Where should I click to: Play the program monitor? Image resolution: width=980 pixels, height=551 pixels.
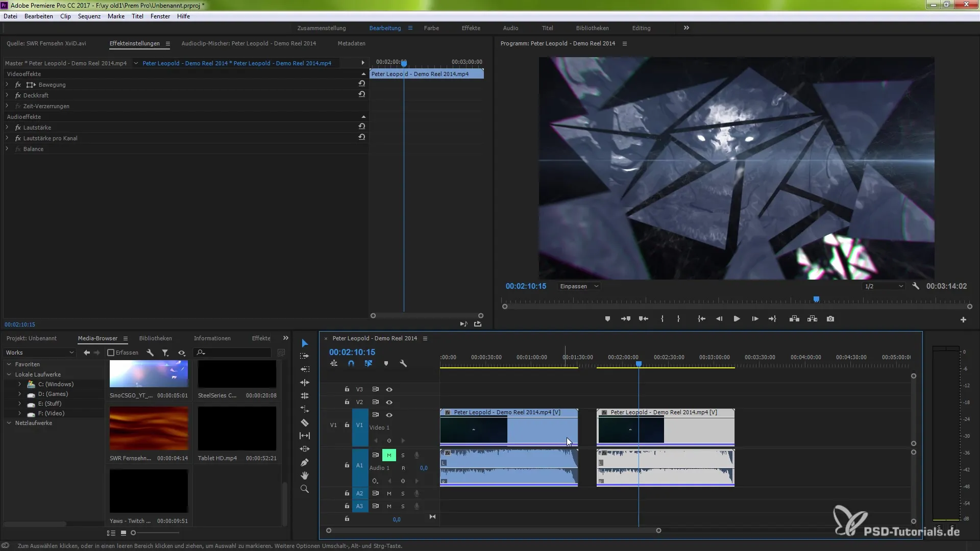(x=737, y=319)
